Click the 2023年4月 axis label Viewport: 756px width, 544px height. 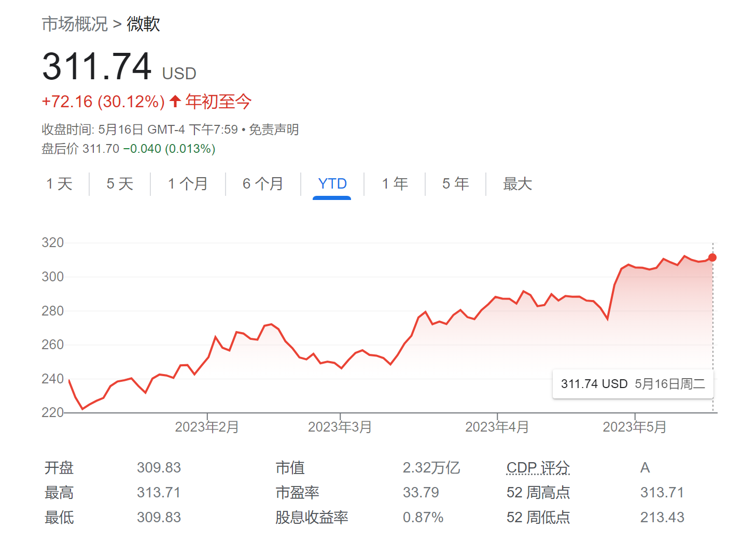[497, 427]
